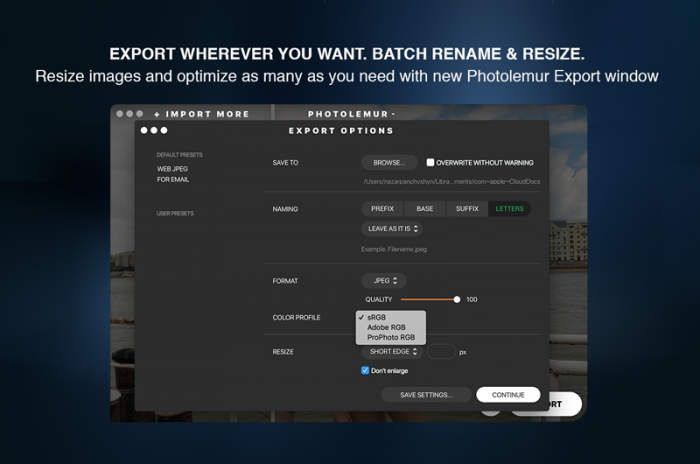700x464 pixels.
Task: Select the Web JPEG preset
Action: pyautogui.click(x=172, y=169)
